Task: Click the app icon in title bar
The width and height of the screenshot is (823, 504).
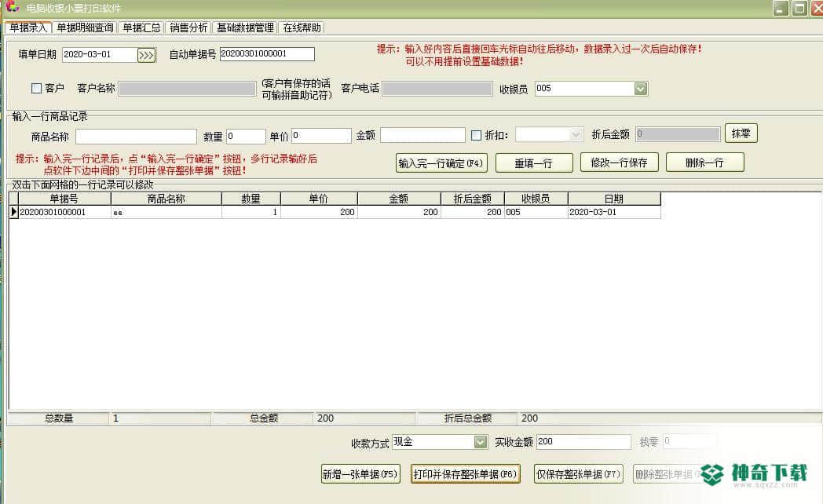Action: [x=12, y=7]
